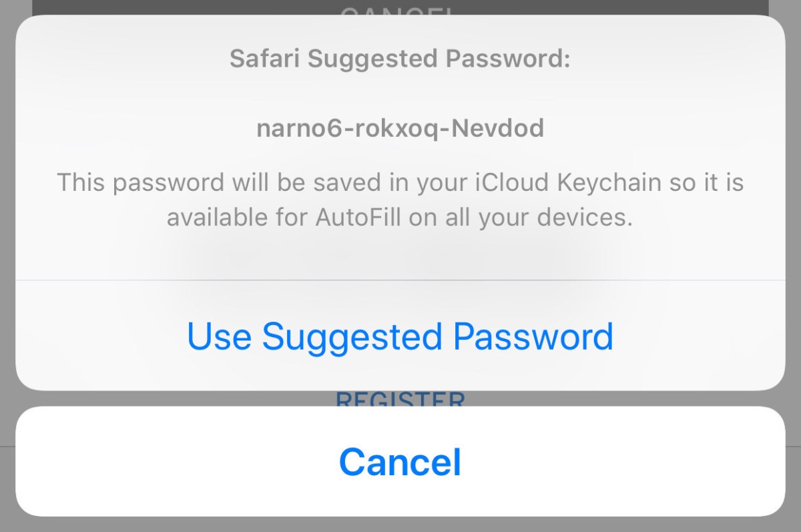The image size is (801, 532).
Task: Dismiss the sheet with the Cancel button
Action: (400, 461)
